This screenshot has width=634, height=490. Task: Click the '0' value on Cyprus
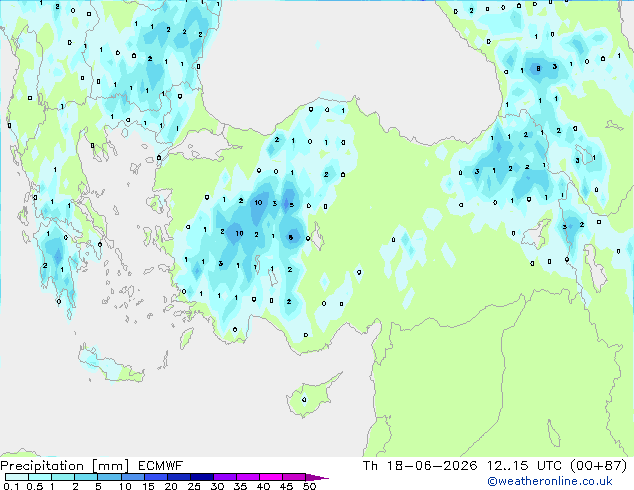pyautogui.click(x=304, y=400)
